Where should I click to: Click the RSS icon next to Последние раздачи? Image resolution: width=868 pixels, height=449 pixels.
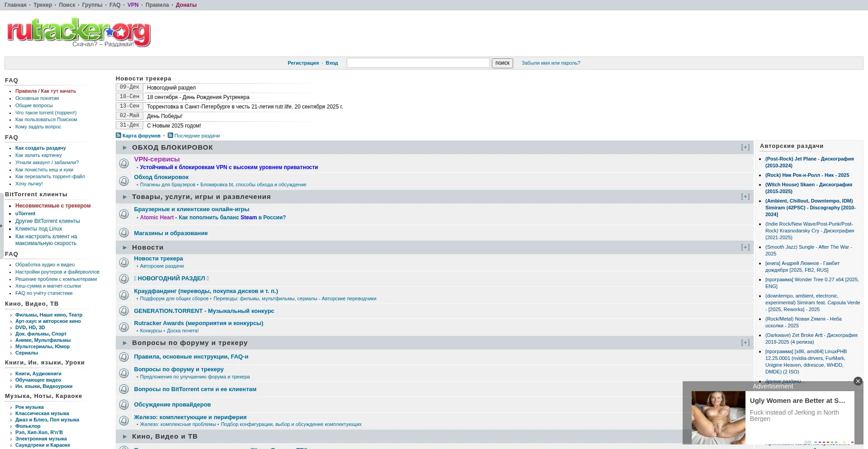point(170,135)
